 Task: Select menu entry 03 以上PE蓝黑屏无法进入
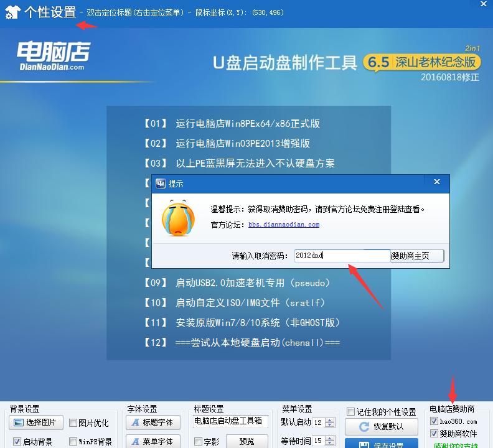pos(239,163)
